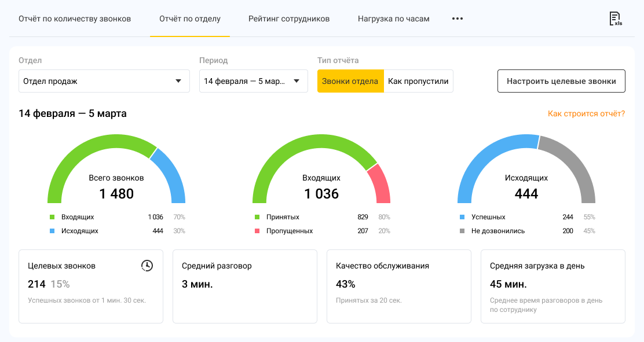
Task: Switch to Рейтинг сотрудников tab
Action: [x=289, y=19]
